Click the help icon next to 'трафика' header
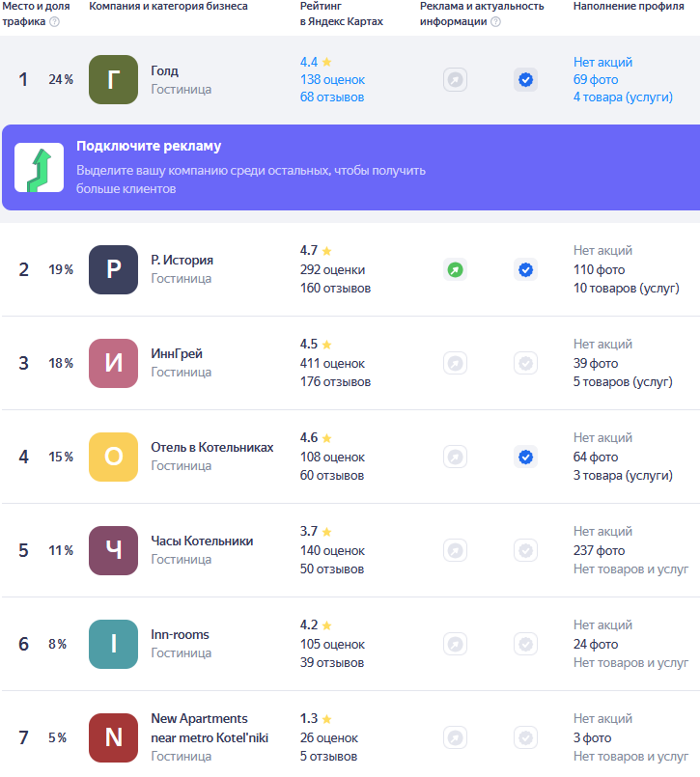Screen dimensions: 700x777 pos(54,22)
